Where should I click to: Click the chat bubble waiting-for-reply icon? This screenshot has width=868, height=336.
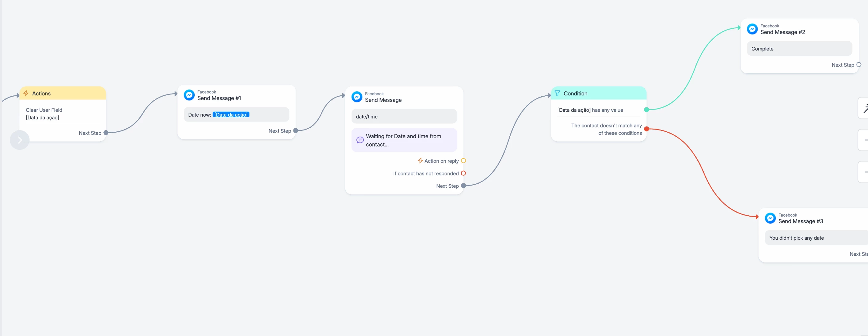(360, 140)
